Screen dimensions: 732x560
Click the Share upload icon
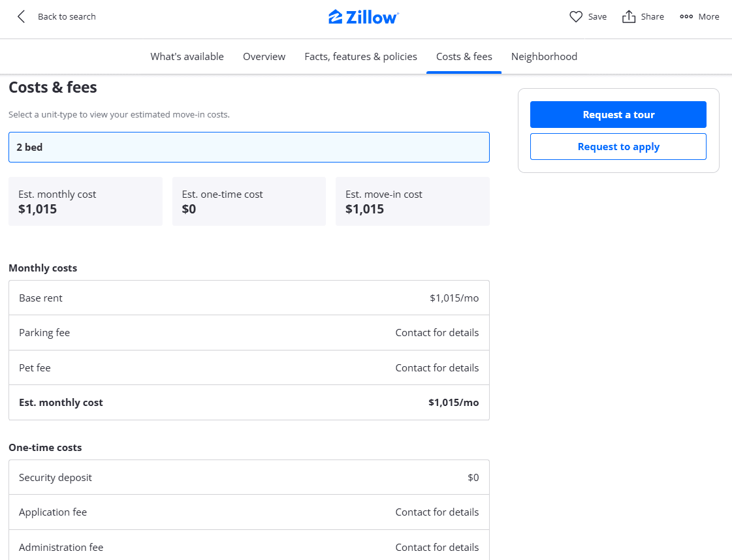[629, 17]
